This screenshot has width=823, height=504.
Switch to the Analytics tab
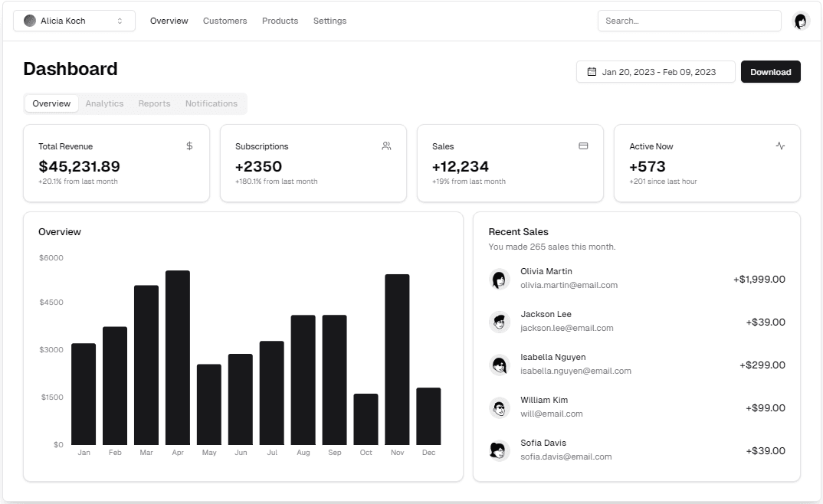click(x=104, y=103)
